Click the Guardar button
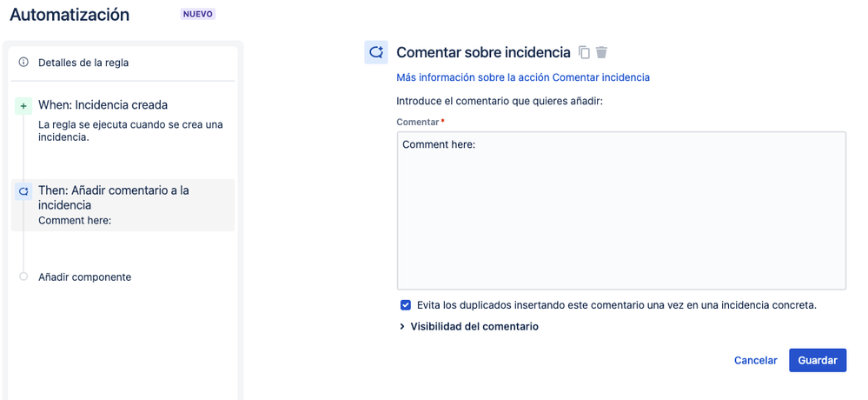 [818, 361]
